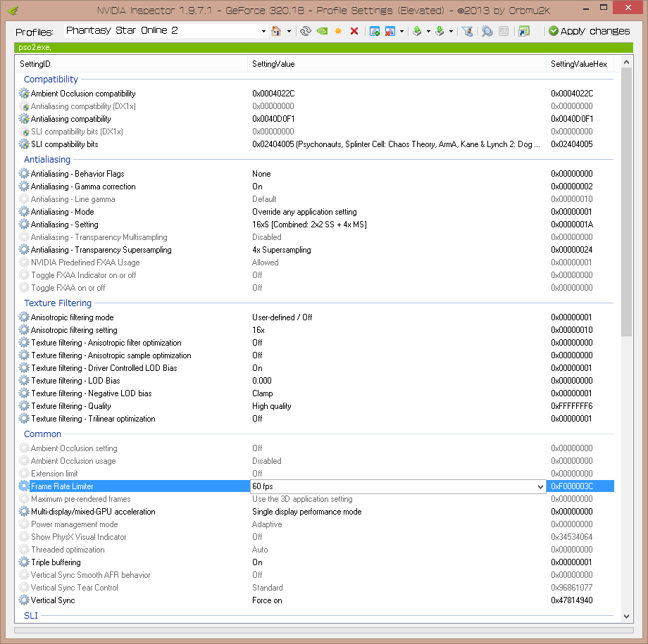Select the Antialiasing - Transparency Supersampling row
Image resolution: width=648 pixels, height=644 pixels.
coord(315,250)
